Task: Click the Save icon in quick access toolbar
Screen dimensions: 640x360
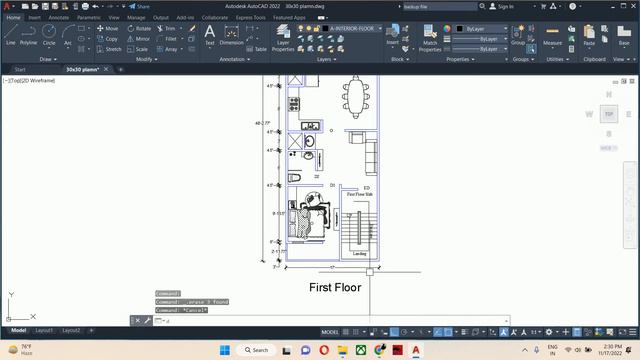Action: pyautogui.click(x=45, y=7)
